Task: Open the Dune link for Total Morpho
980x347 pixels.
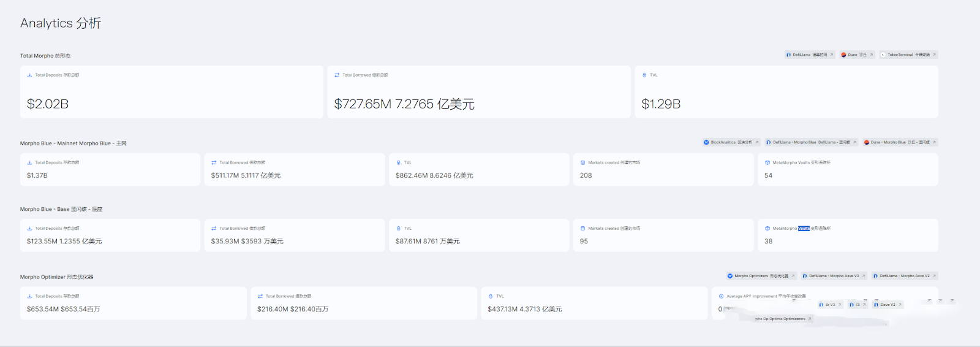Action: (857, 55)
